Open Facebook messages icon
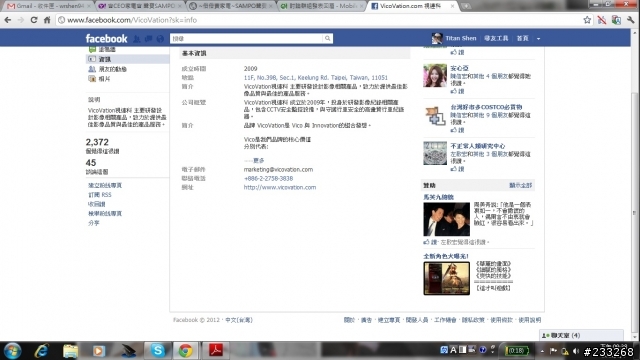640x360 pixels. pyautogui.click(x=149, y=39)
